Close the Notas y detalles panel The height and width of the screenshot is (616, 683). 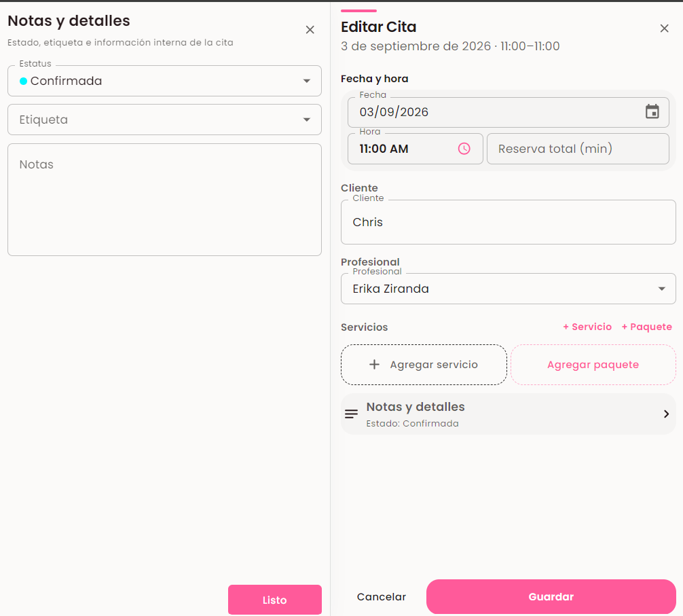[310, 30]
